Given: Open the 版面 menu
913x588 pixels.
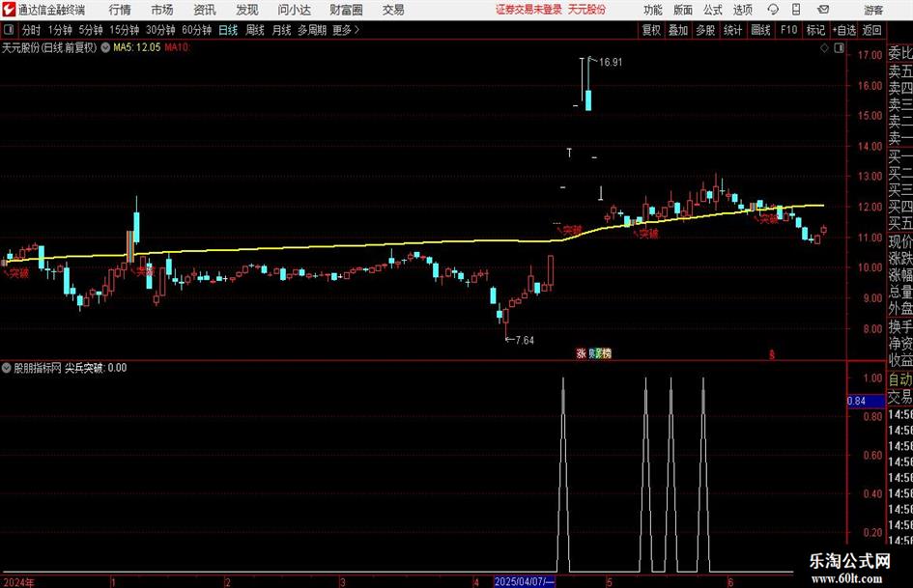Looking at the screenshot, I should 682,10.
